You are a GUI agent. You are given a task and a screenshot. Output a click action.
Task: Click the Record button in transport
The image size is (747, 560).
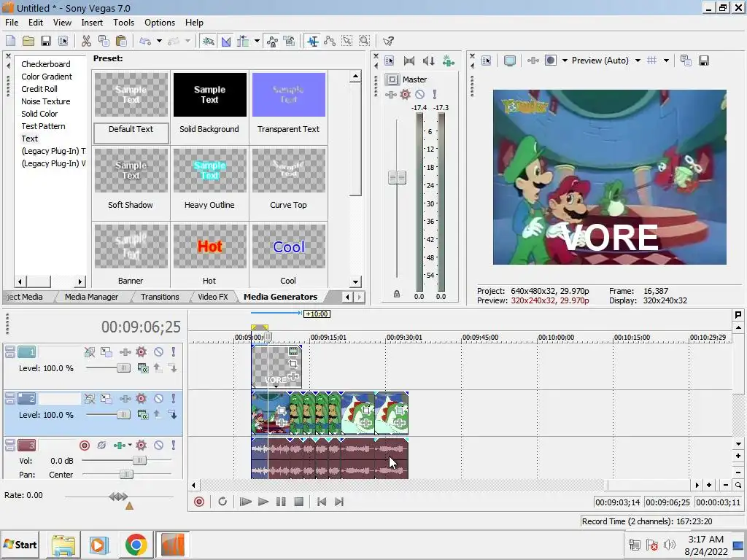[x=199, y=502]
